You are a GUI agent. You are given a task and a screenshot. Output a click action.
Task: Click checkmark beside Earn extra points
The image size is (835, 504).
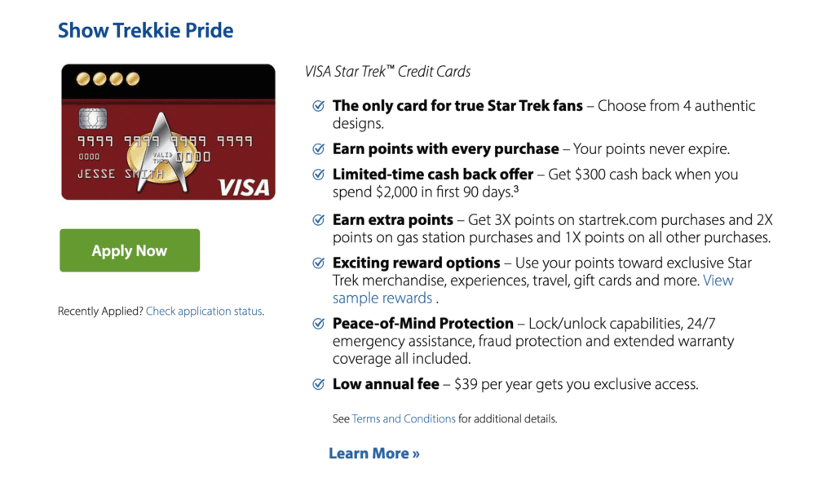coord(318,220)
